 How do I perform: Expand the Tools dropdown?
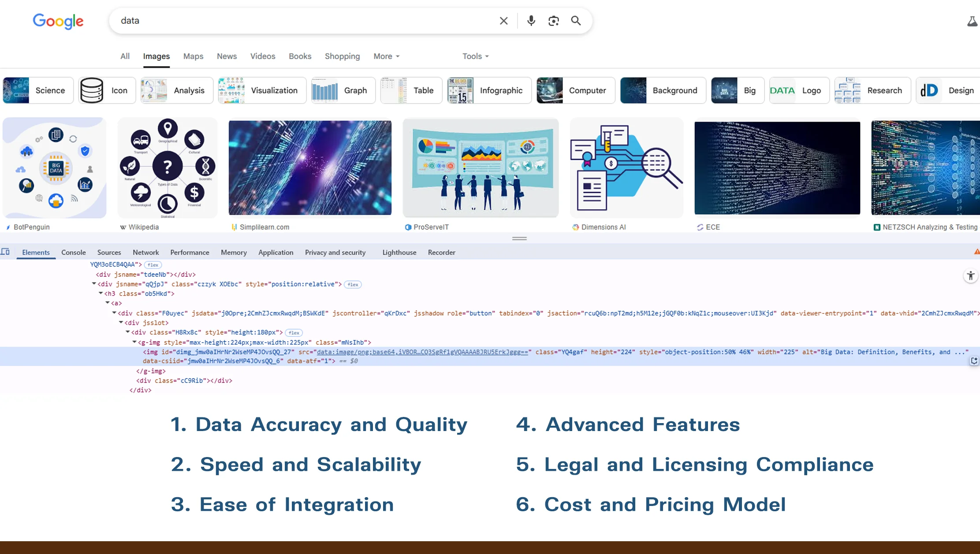[475, 56]
